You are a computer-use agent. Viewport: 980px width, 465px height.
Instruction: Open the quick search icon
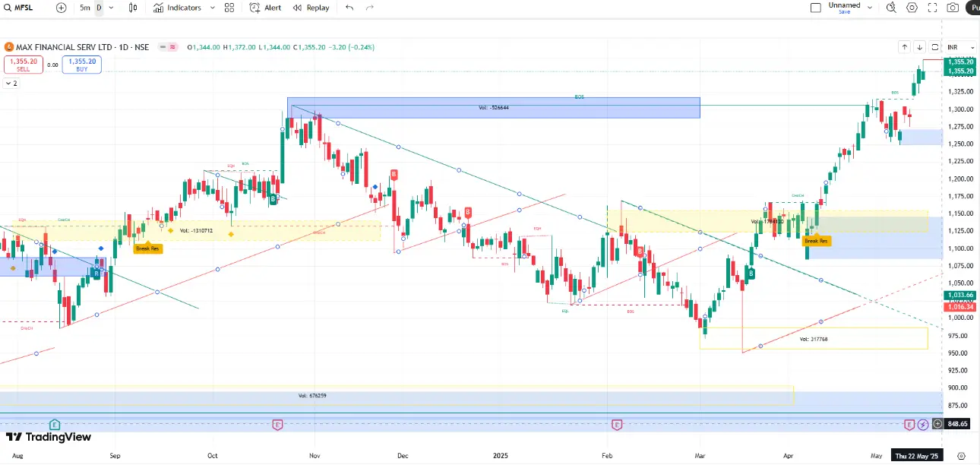891,8
